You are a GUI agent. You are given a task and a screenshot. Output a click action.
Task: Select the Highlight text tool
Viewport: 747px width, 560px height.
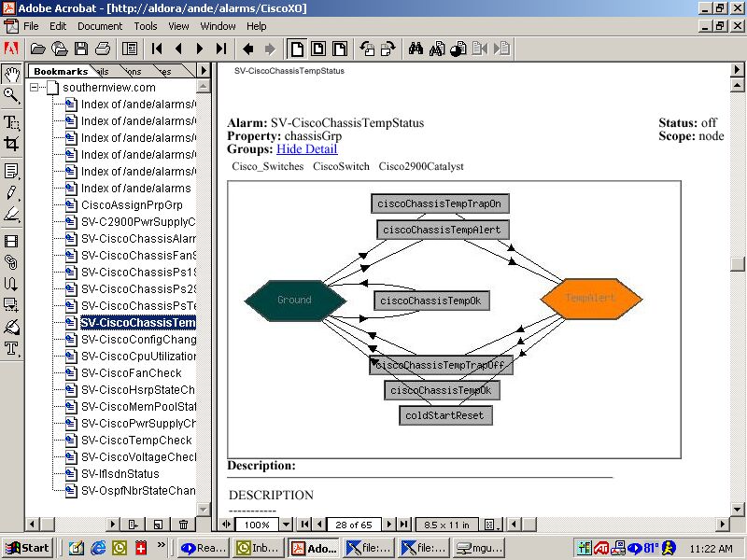[12, 215]
